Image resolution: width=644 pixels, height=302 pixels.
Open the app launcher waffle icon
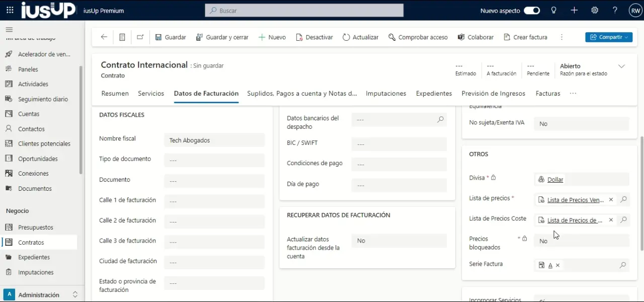pos(10,11)
